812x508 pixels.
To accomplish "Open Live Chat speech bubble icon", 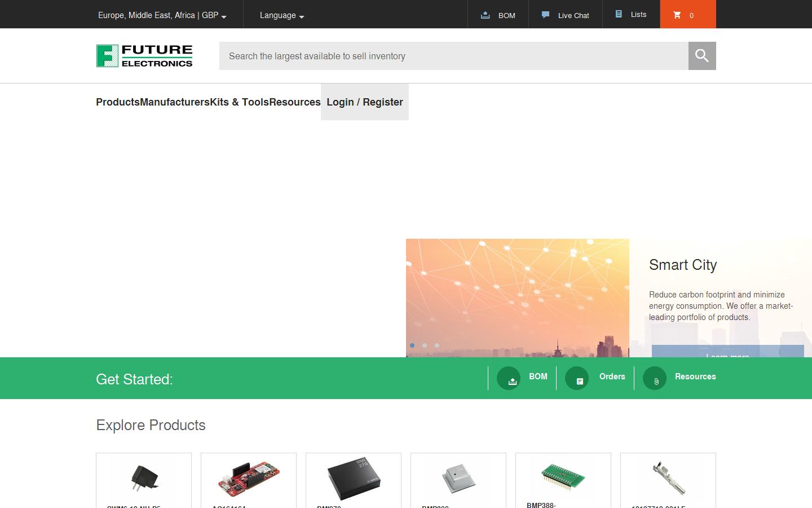I will click(545, 15).
